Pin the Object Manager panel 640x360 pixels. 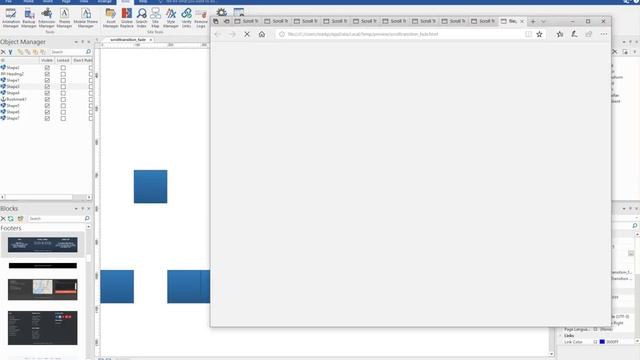pos(82,42)
